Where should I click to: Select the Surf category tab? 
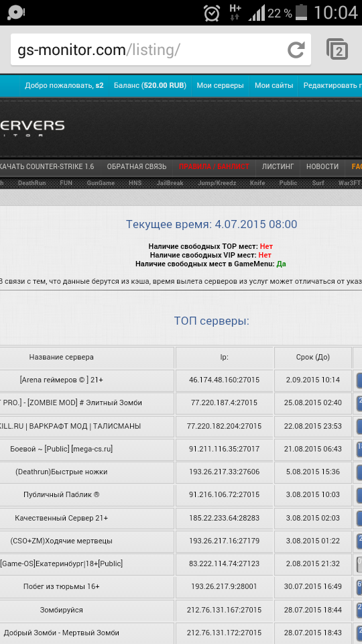[318, 183]
